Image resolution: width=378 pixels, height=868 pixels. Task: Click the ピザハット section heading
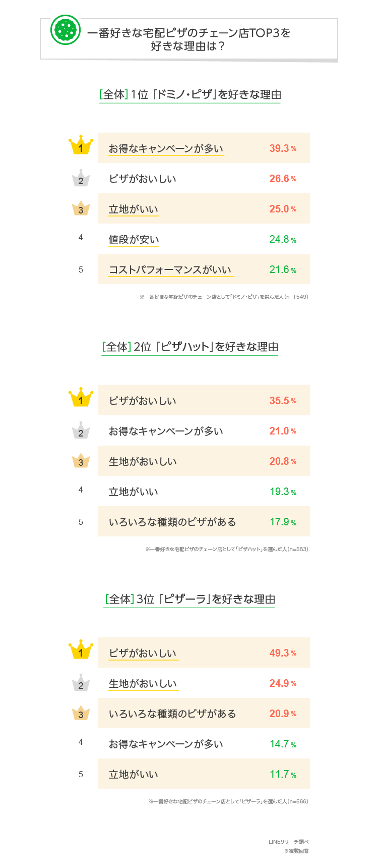190,347
